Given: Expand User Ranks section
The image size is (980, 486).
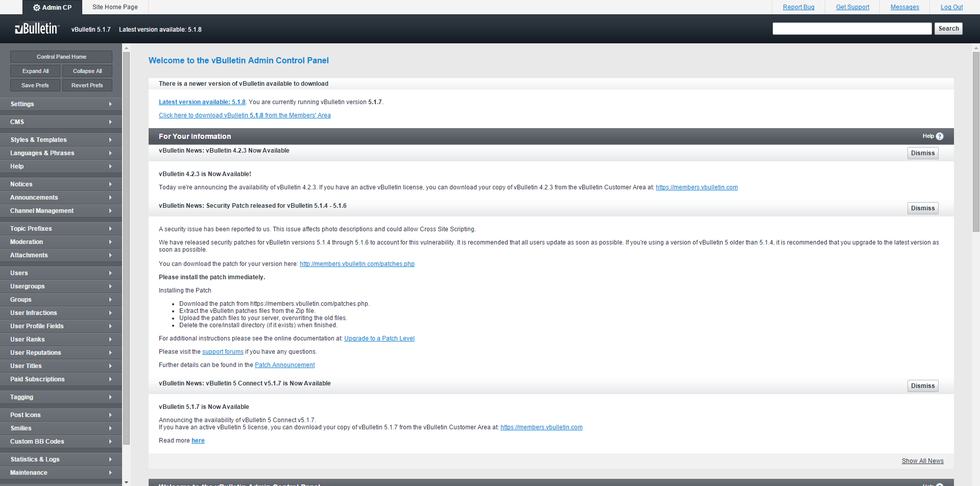Looking at the screenshot, I should [x=61, y=339].
